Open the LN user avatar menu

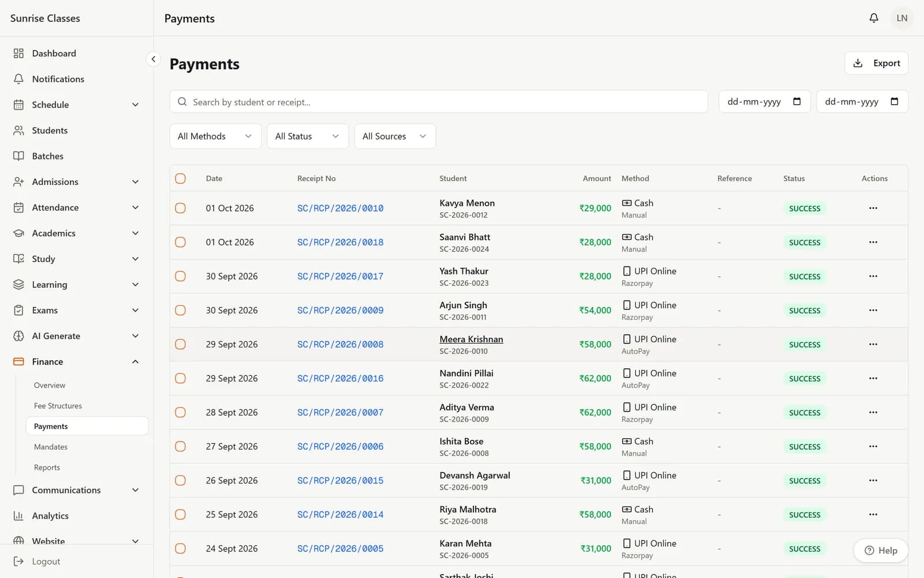pyautogui.click(x=901, y=18)
